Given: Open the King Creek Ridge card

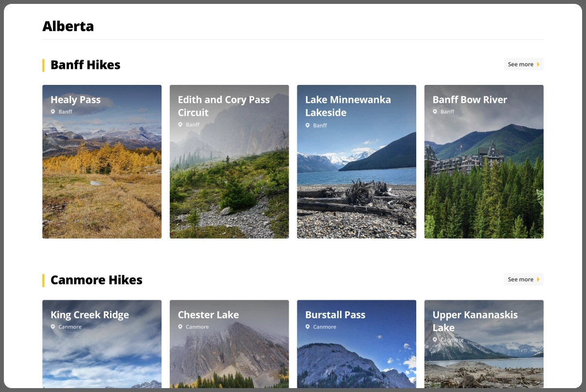Looking at the screenshot, I should tap(102, 344).
